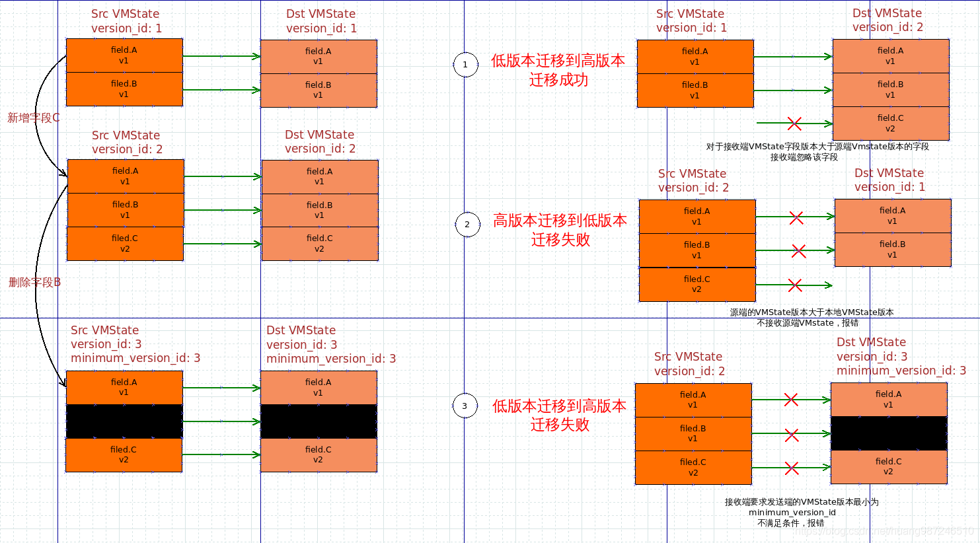Click the '删除字段B' label
980x543 pixels.
[34, 282]
